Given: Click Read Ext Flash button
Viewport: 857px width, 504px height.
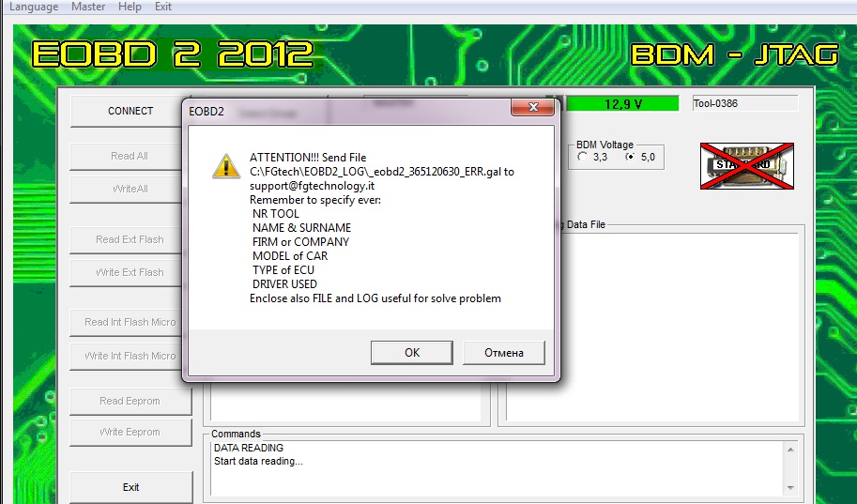Looking at the screenshot, I should pos(130,240).
